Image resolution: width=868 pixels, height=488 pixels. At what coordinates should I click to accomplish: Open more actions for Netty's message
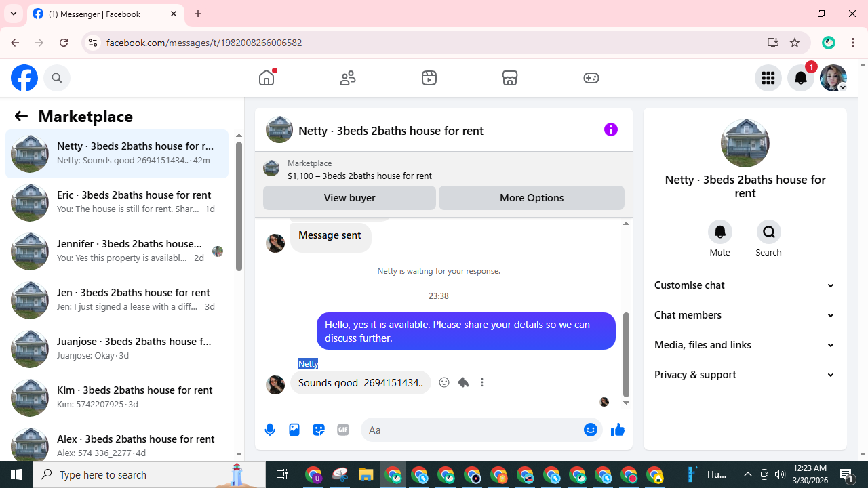pos(482,382)
